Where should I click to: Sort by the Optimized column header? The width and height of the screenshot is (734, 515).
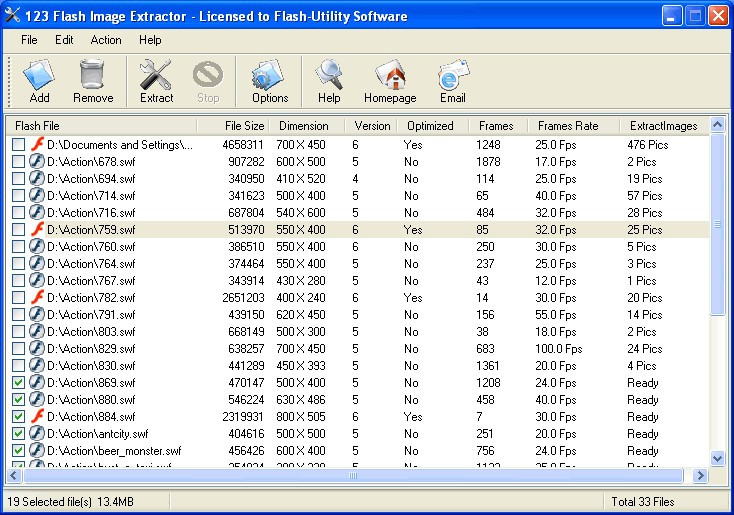pos(433,125)
